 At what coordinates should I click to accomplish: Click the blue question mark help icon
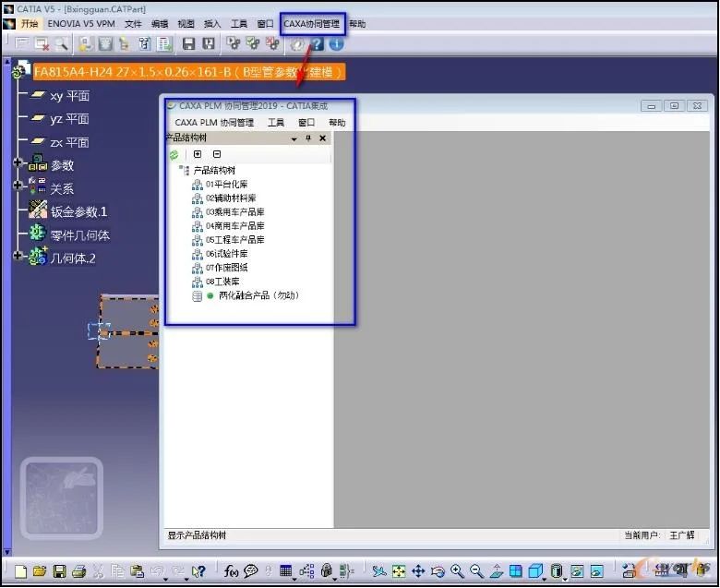pos(317,44)
